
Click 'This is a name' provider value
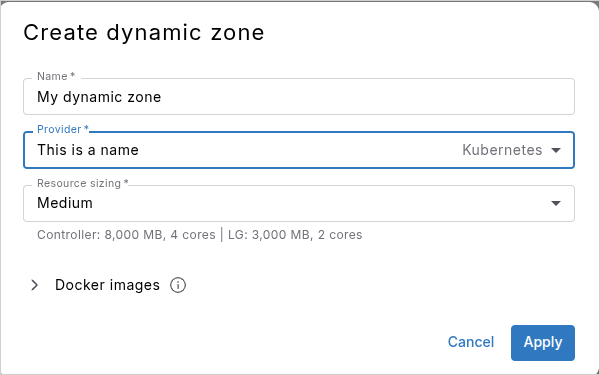(88, 150)
